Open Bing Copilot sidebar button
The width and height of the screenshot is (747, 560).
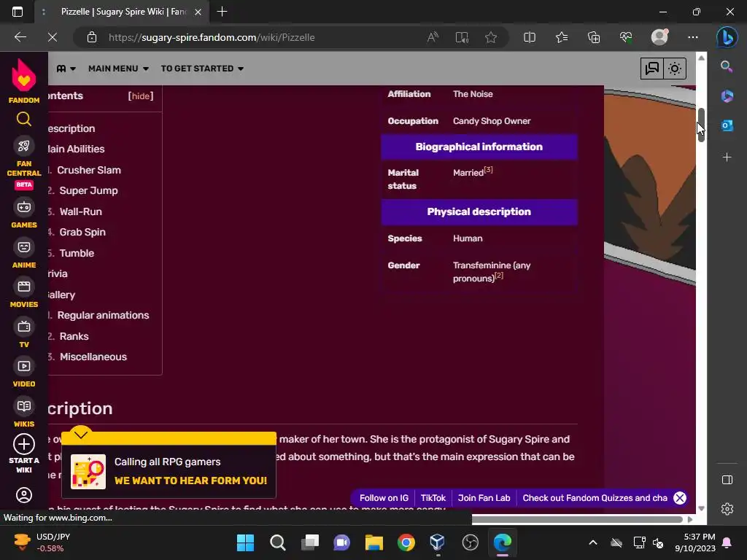pyautogui.click(x=727, y=37)
